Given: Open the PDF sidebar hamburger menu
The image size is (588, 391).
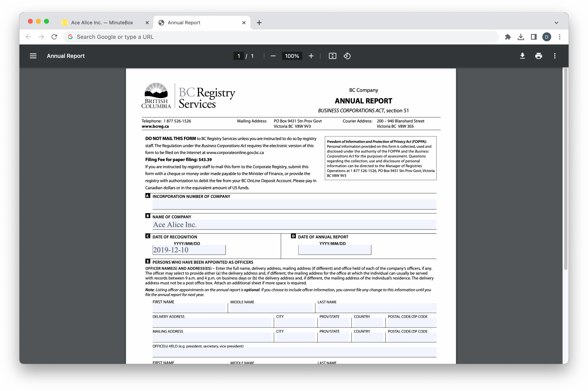Looking at the screenshot, I should click(33, 56).
